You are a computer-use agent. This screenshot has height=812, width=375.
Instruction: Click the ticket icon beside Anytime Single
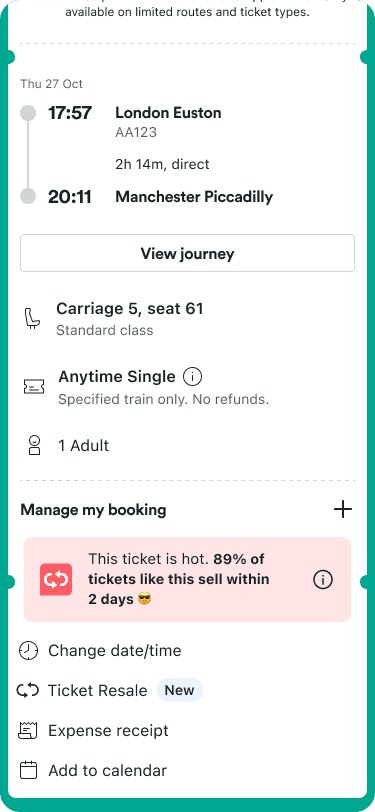(x=34, y=387)
